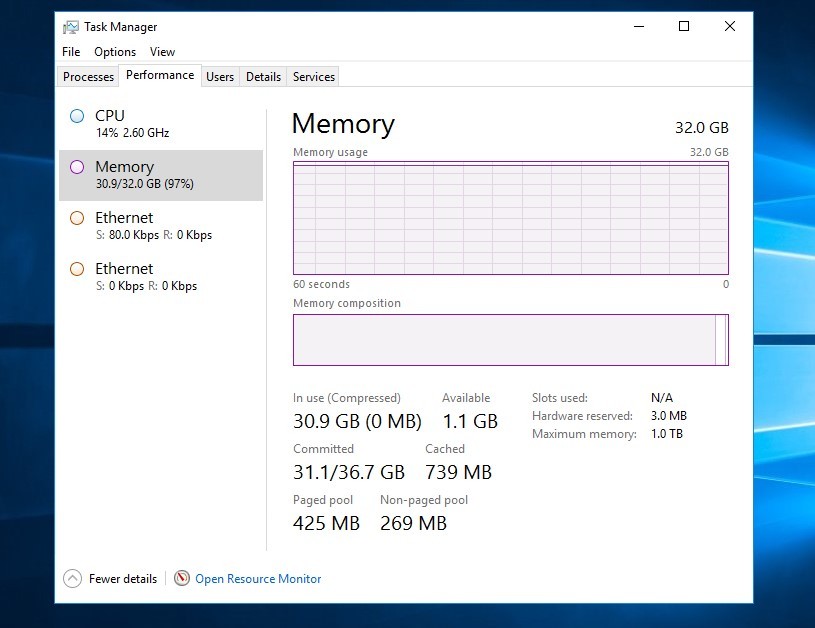Select Ethernet S: 0 Kbps entry text
Image resolution: width=815 pixels, height=628 pixels.
coord(147,277)
